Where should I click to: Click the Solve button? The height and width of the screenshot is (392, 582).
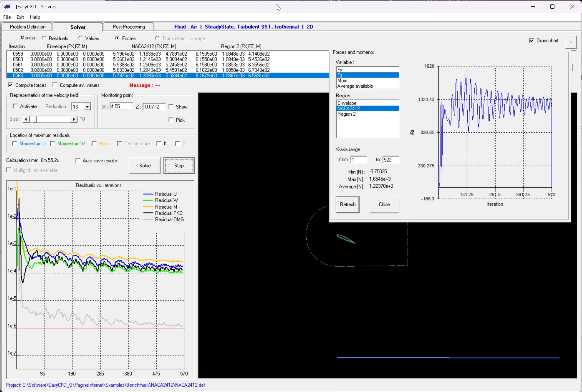145,166
